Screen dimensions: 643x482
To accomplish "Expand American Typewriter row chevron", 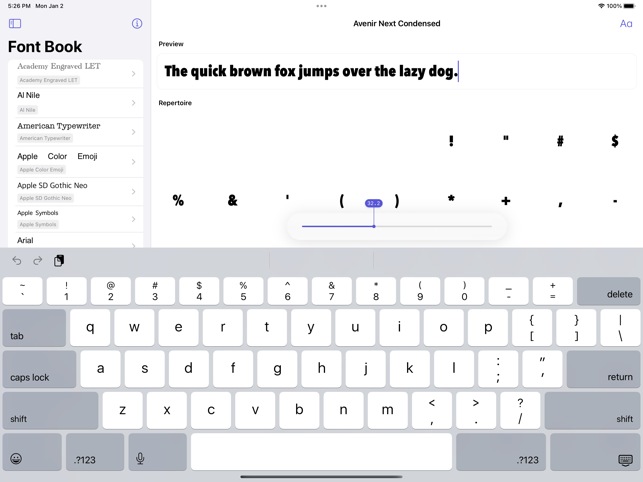I will coord(134,132).
